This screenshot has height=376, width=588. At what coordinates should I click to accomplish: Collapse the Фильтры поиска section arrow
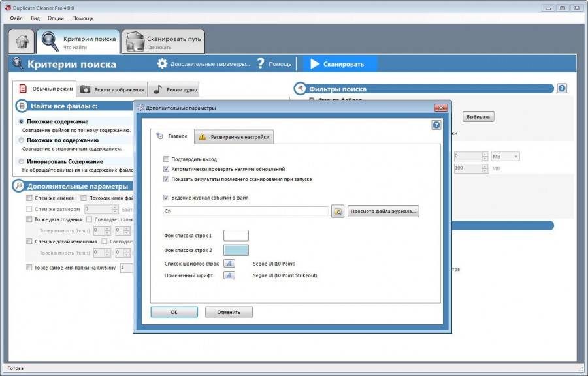(x=300, y=88)
